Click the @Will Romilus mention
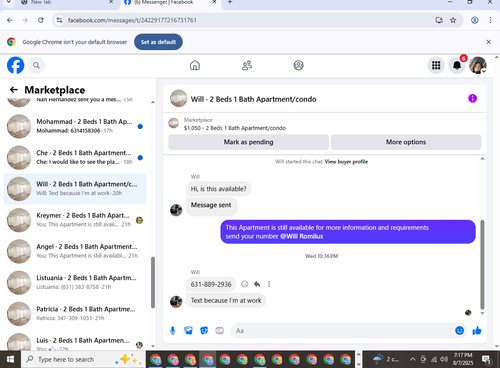Screen dimensions: 500x368 click(301, 236)
